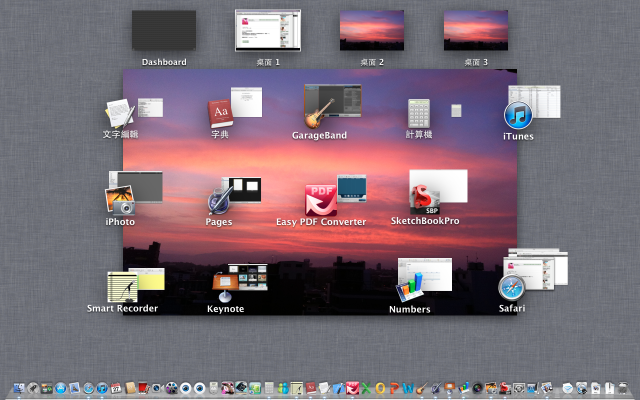Click the GarageBand guitar icon in the Dock
This screenshot has width=640, height=400.
(422, 388)
